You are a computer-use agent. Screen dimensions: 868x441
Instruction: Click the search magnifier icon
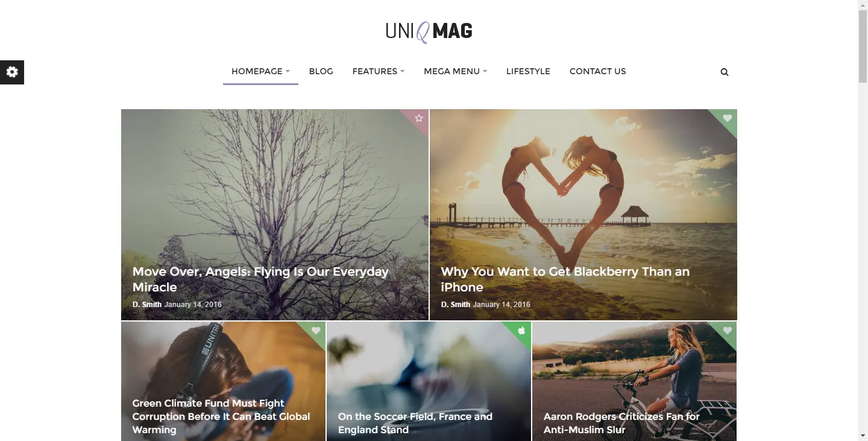point(725,72)
